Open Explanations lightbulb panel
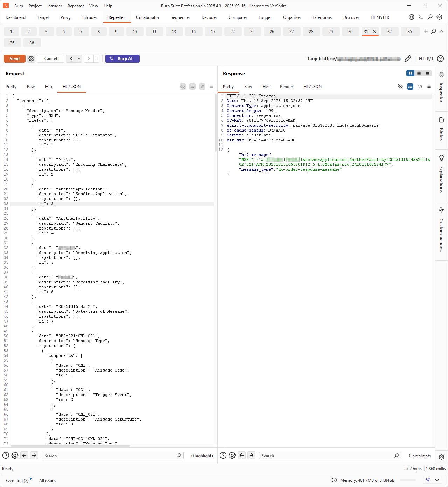Image resolution: width=448 pixels, height=487 pixels. pos(441,174)
